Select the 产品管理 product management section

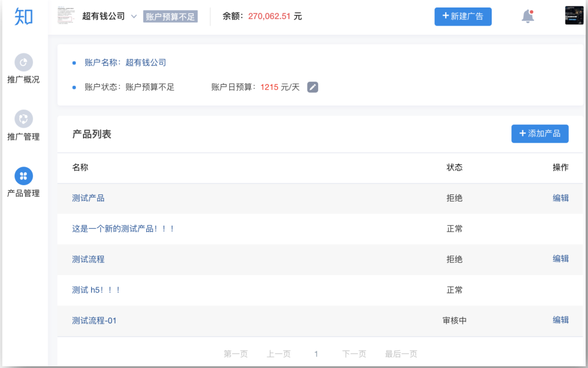(23, 182)
